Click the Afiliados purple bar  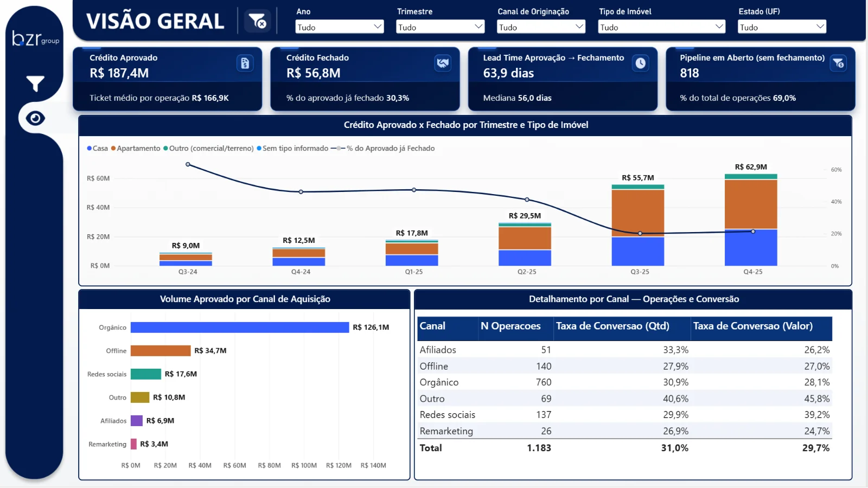pyautogui.click(x=137, y=421)
